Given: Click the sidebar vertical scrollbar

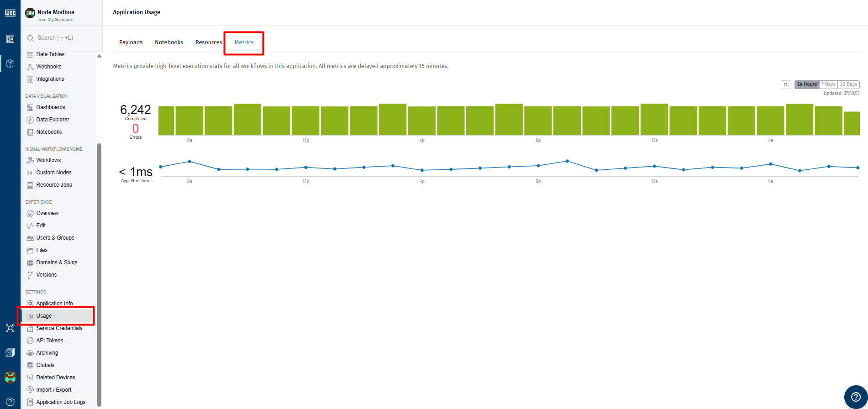Looking at the screenshot, I should (x=99, y=274).
